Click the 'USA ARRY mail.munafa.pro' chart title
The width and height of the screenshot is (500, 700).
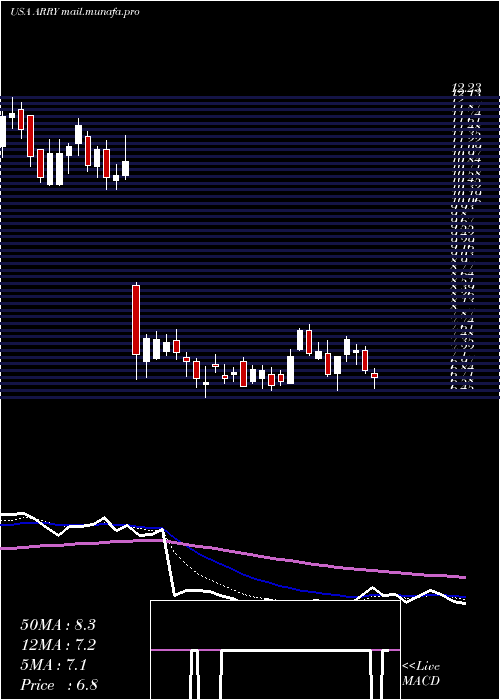75,12
